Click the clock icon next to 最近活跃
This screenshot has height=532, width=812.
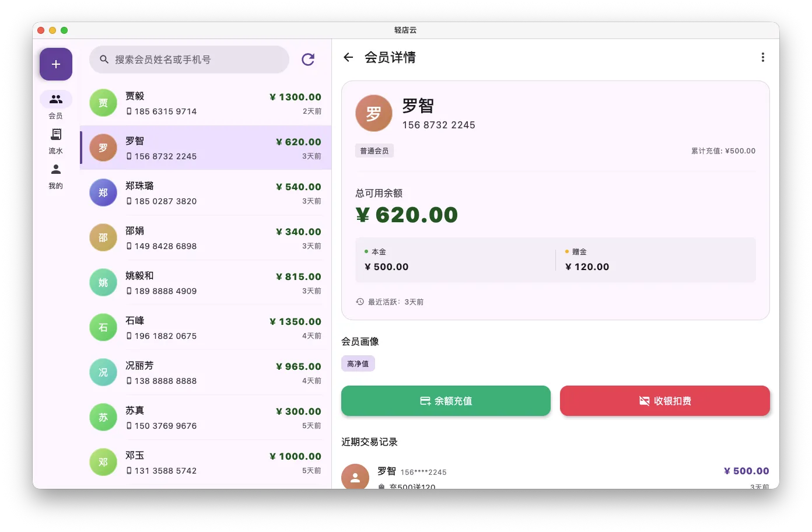(359, 302)
